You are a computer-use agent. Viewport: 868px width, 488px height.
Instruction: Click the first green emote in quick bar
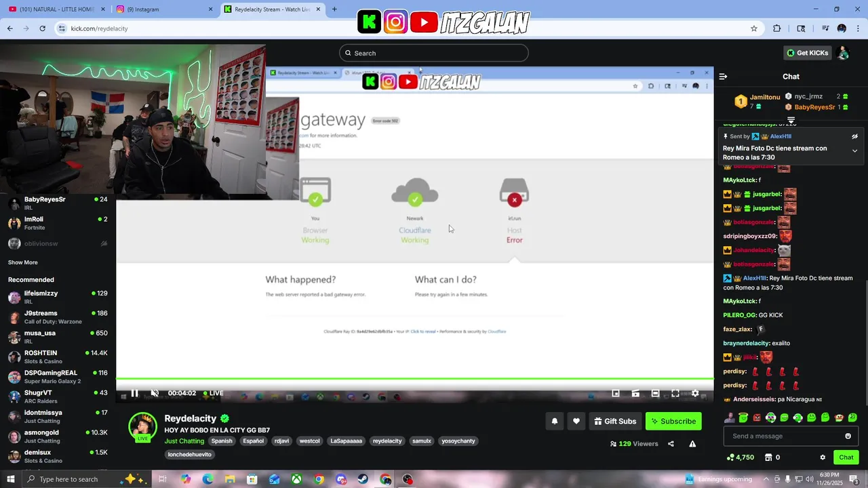coord(743,418)
